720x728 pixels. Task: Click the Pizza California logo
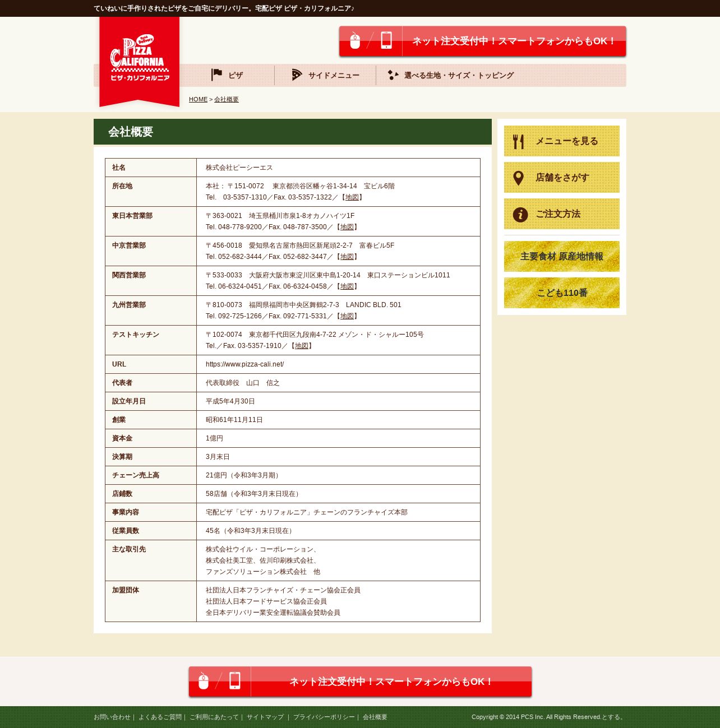(x=140, y=62)
